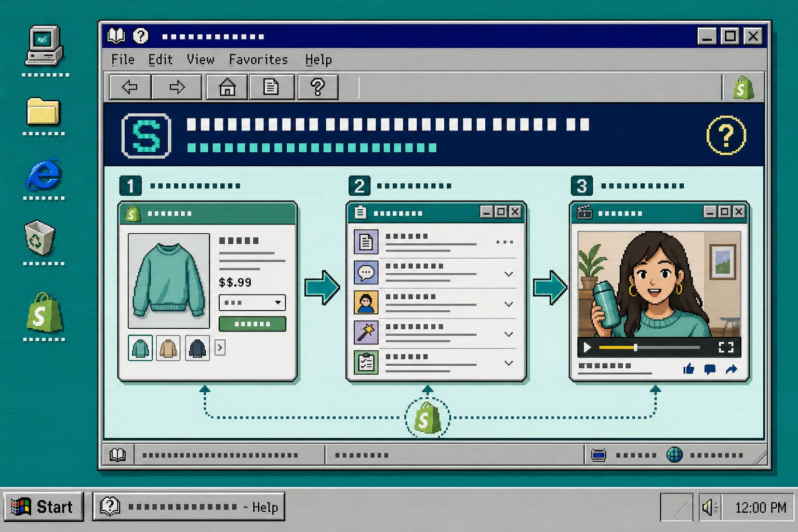Click the video frame of the woman holding a bottle
798x532 pixels.
click(x=659, y=284)
